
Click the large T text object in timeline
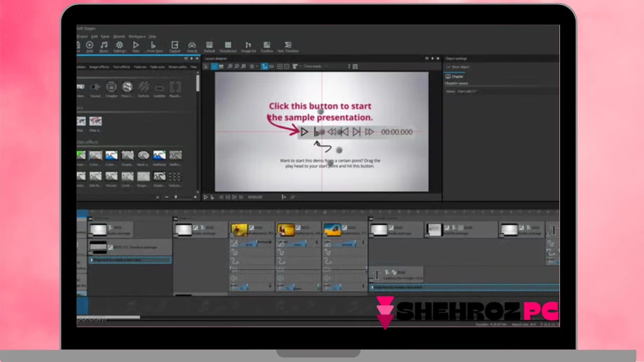tap(376, 275)
